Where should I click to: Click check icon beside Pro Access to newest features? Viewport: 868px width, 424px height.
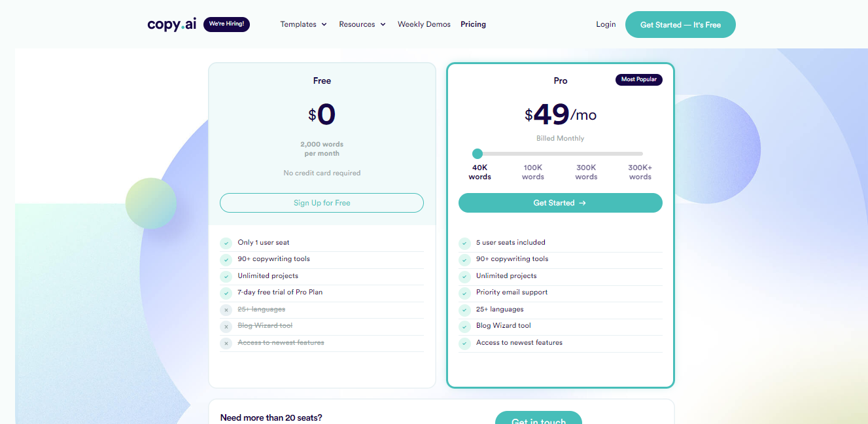(465, 343)
